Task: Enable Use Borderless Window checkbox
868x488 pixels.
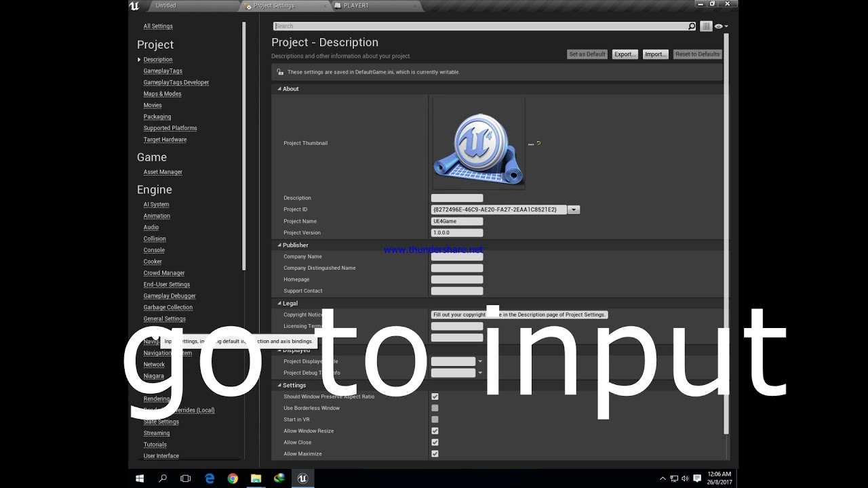Action: 435,408
